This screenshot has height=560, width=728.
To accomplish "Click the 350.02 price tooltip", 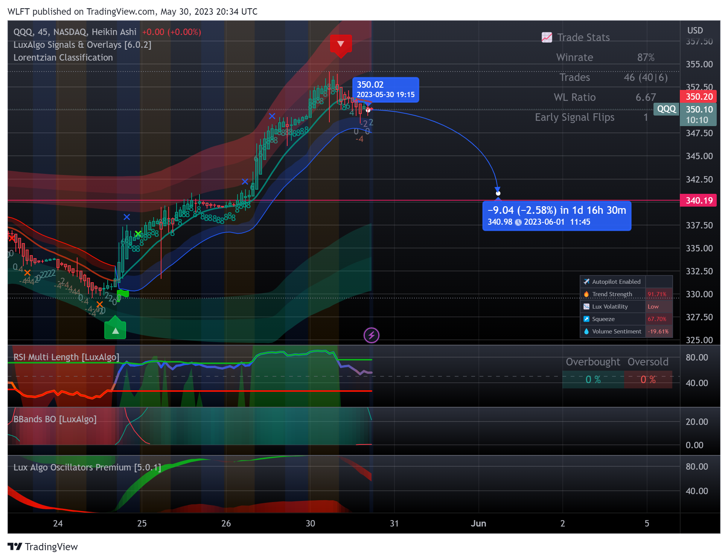I will coord(385,90).
